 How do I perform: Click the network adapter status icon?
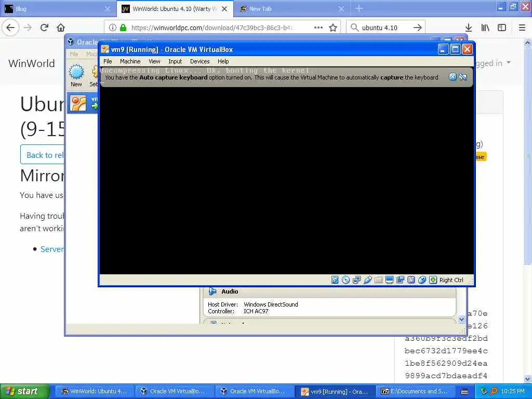[x=356, y=280]
